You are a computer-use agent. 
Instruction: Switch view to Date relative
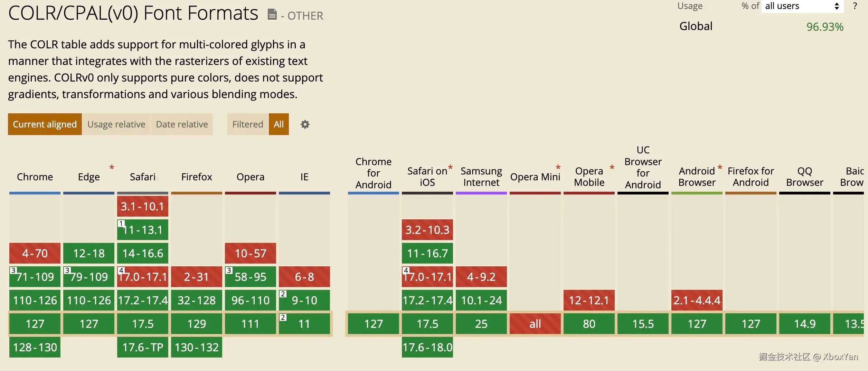[x=182, y=124]
